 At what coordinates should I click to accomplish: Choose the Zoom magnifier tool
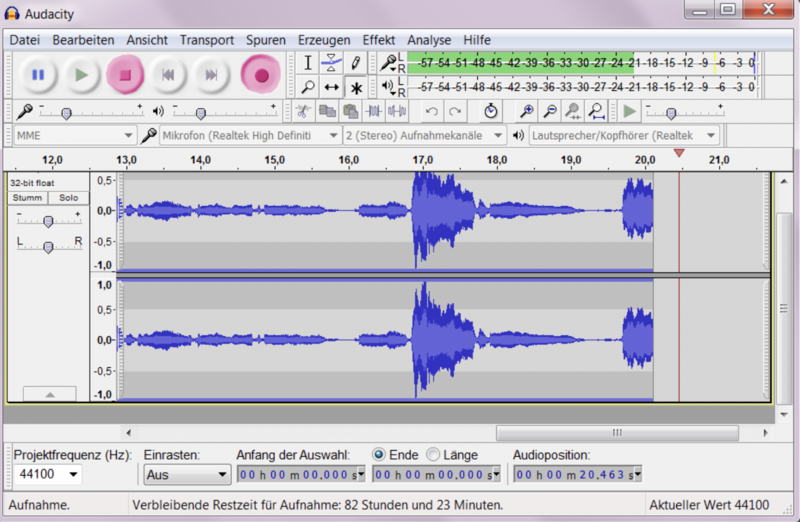(x=308, y=87)
